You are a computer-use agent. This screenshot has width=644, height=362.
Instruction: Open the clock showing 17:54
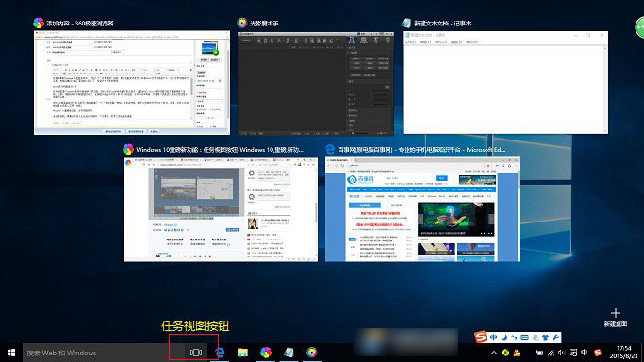623,353
